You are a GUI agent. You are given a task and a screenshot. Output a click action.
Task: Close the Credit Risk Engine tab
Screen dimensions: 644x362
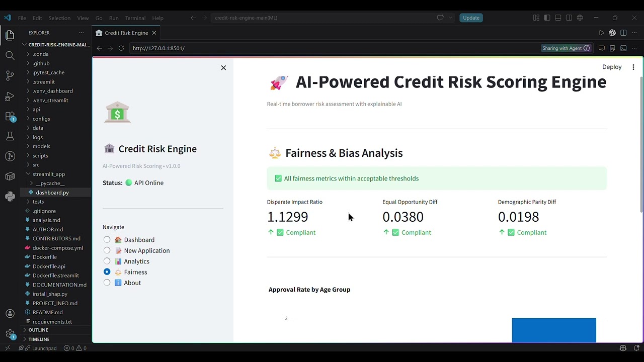pyautogui.click(x=154, y=33)
